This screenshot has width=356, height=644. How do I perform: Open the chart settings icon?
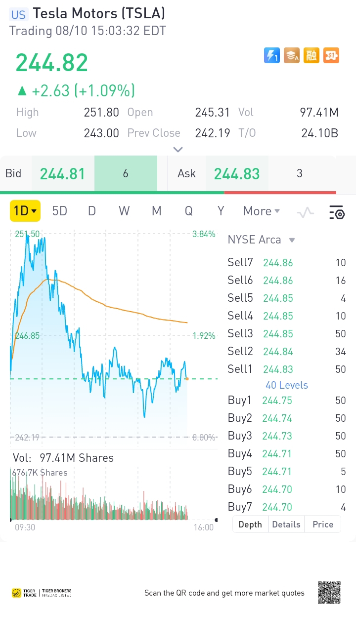point(337,212)
